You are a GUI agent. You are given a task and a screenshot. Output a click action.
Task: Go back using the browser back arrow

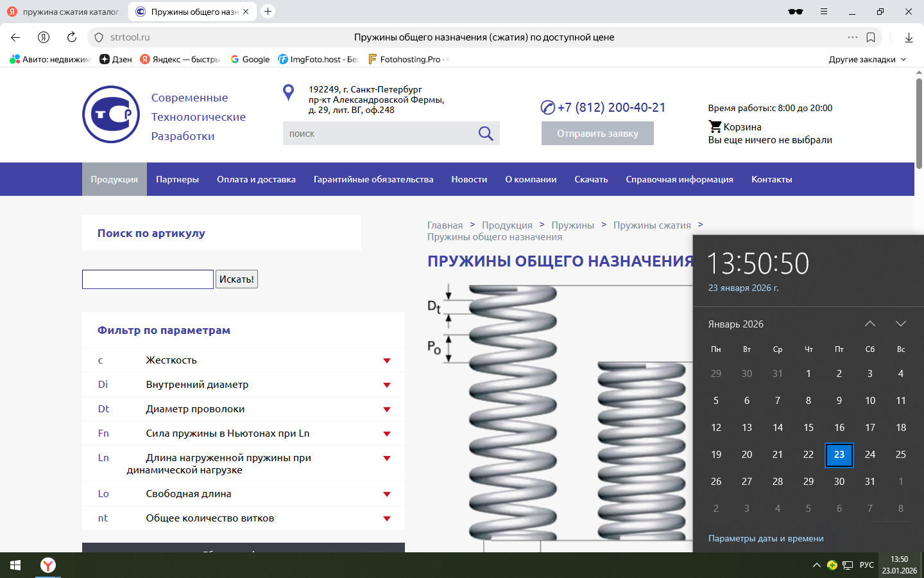[15, 37]
